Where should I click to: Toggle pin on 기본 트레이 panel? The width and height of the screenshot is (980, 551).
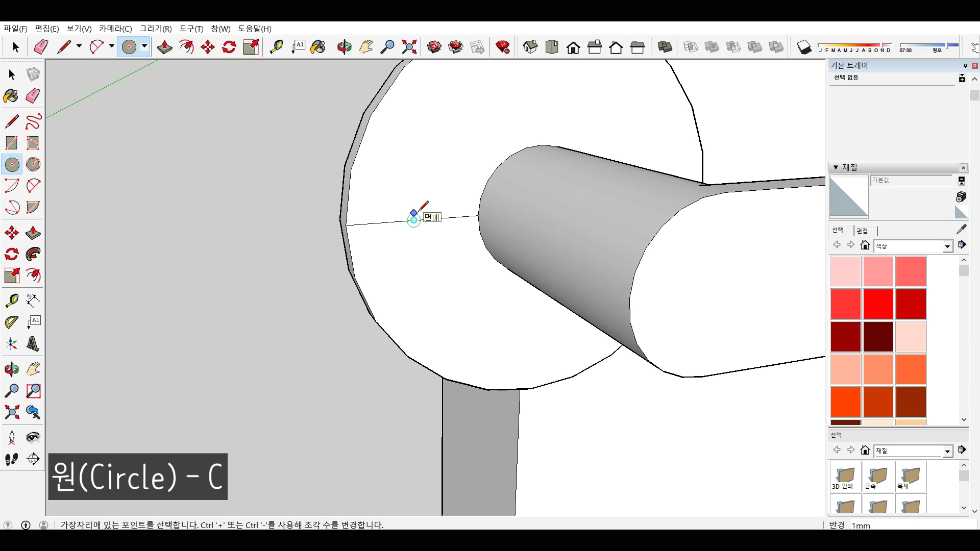click(x=965, y=65)
